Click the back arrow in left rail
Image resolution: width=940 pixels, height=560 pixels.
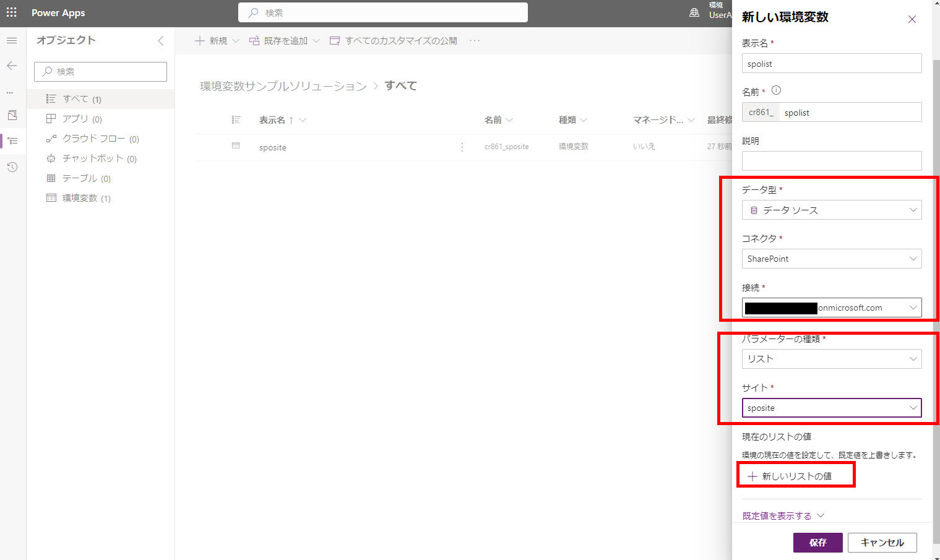(12, 66)
